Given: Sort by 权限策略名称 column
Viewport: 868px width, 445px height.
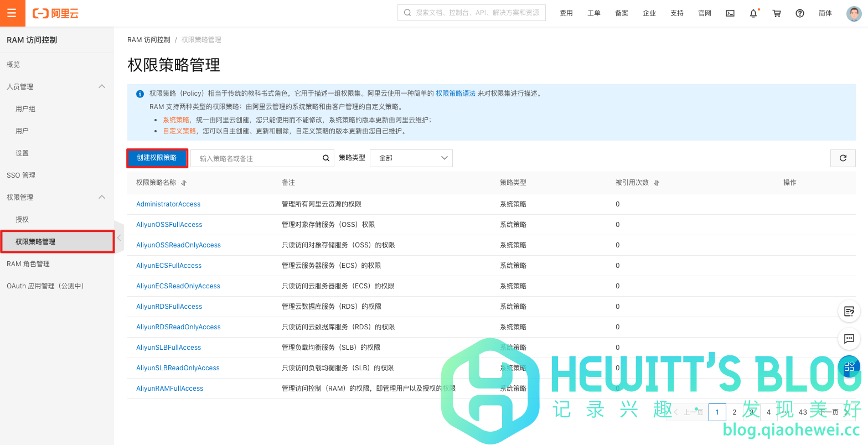Looking at the screenshot, I should [184, 183].
